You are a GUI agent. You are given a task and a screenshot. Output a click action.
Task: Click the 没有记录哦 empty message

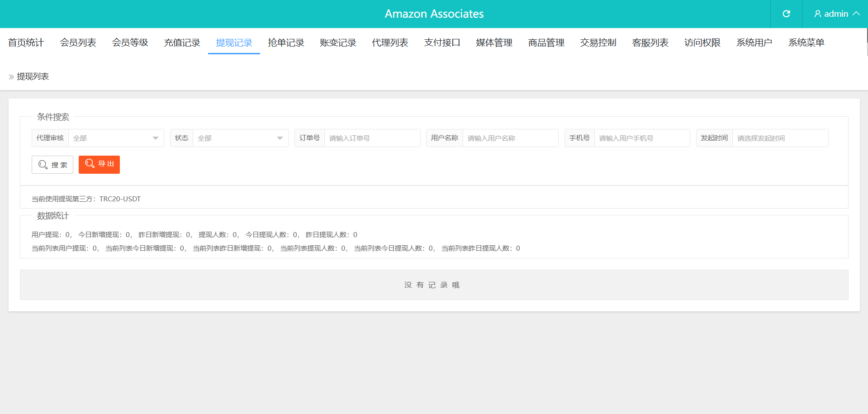pyautogui.click(x=432, y=285)
